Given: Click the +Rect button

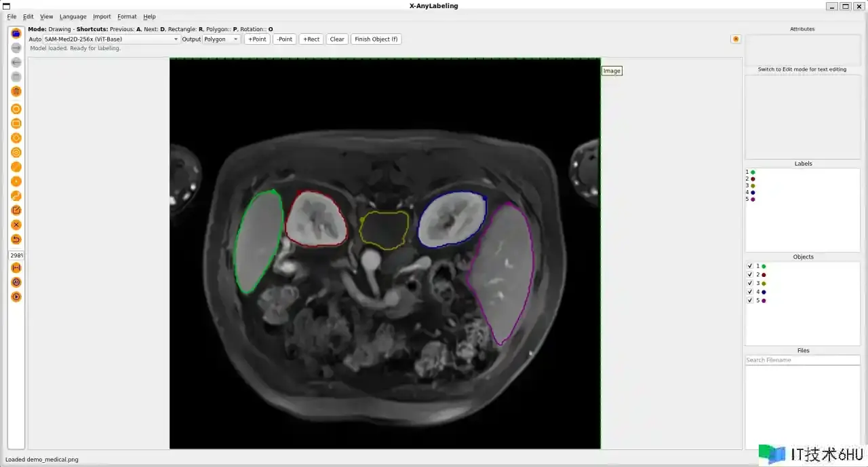Looking at the screenshot, I should 311,39.
